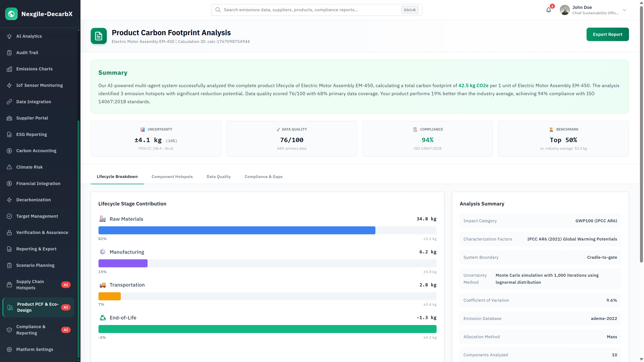Select the Decarbonization lightning icon

pos(9,200)
